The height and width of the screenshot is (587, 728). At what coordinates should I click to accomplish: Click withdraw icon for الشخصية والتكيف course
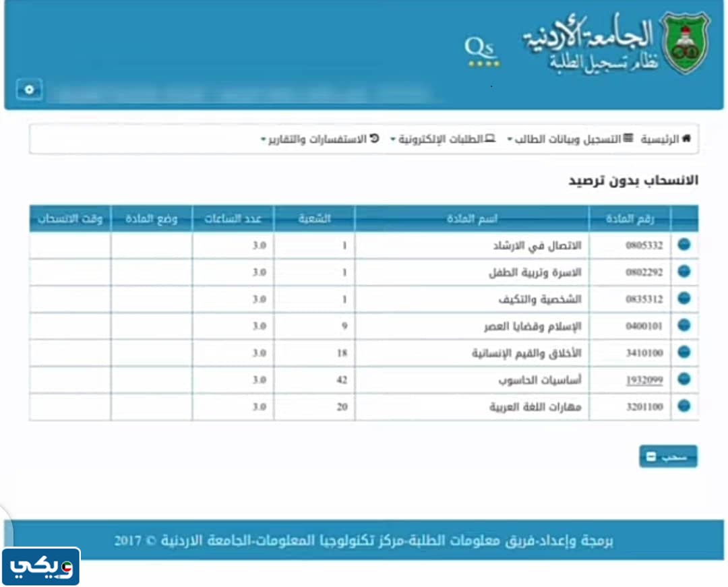(x=684, y=299)
